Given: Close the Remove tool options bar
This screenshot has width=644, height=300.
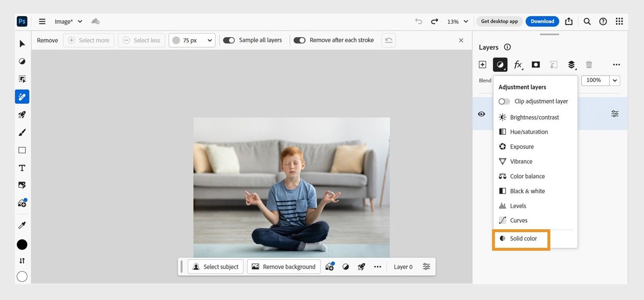Looking at the screenshot, I should pos(461,40).
